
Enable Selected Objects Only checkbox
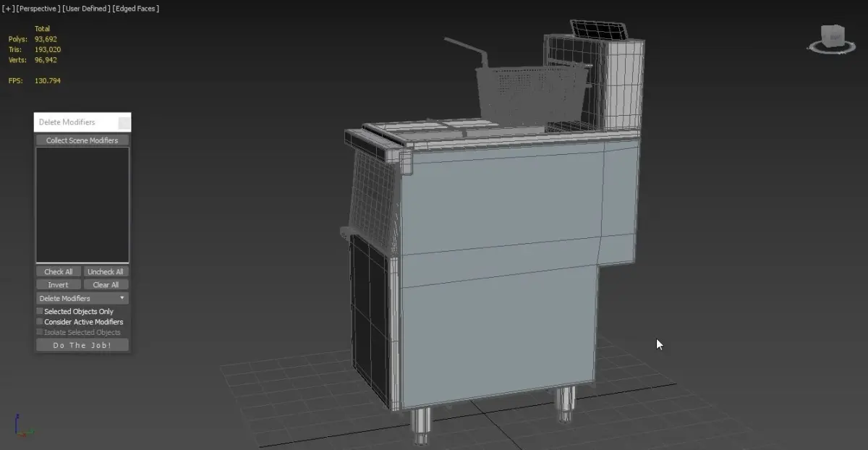click(x=40, y=311)
